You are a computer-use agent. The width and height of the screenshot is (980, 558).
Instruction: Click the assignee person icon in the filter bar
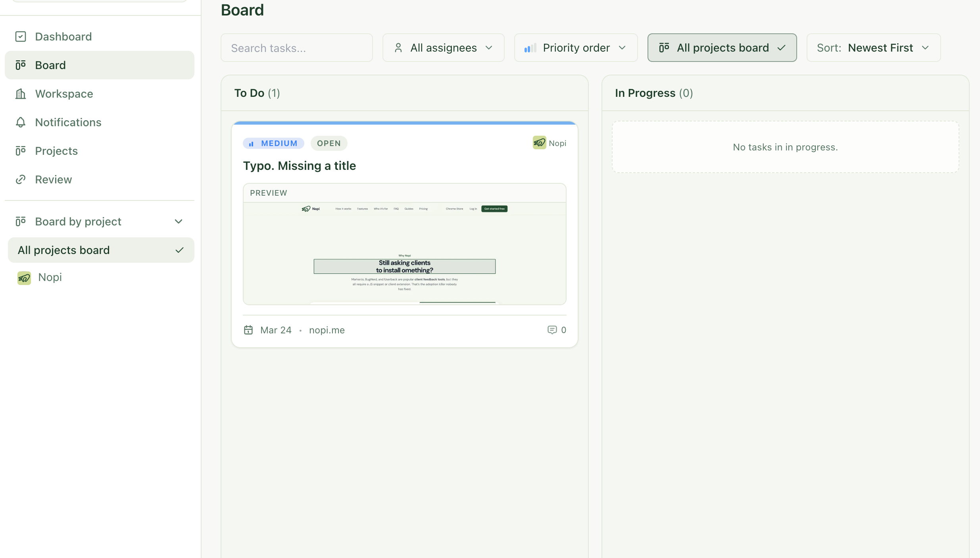pos(399,48)
